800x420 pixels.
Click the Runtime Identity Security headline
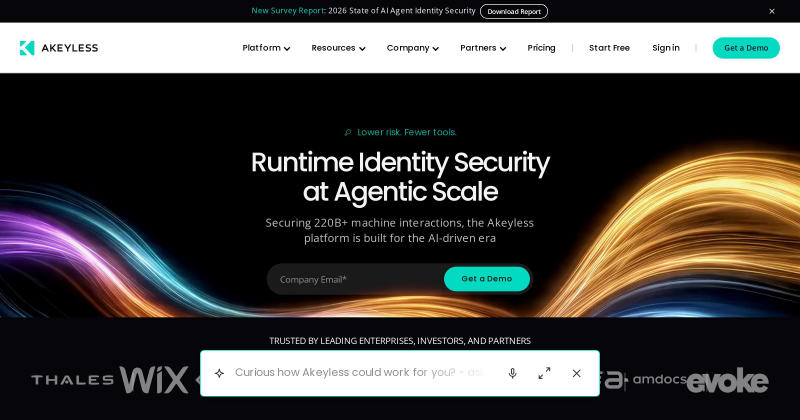click(x=401, y=177)
